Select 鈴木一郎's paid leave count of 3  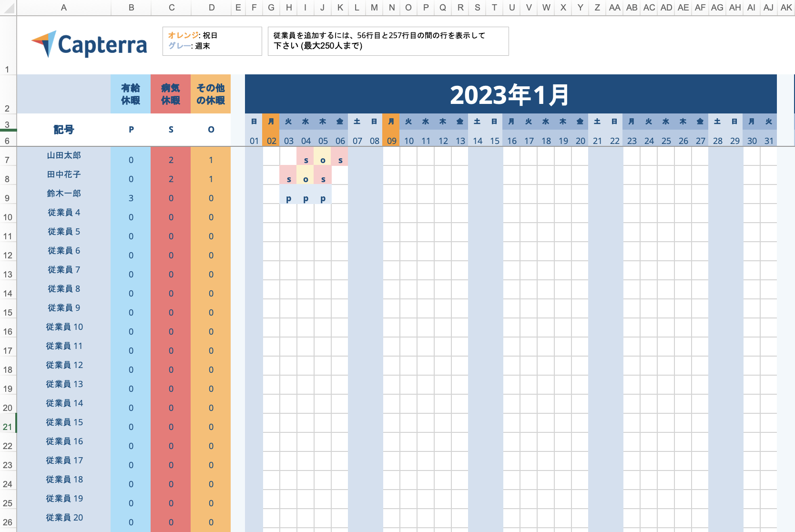tap(131, 198)
